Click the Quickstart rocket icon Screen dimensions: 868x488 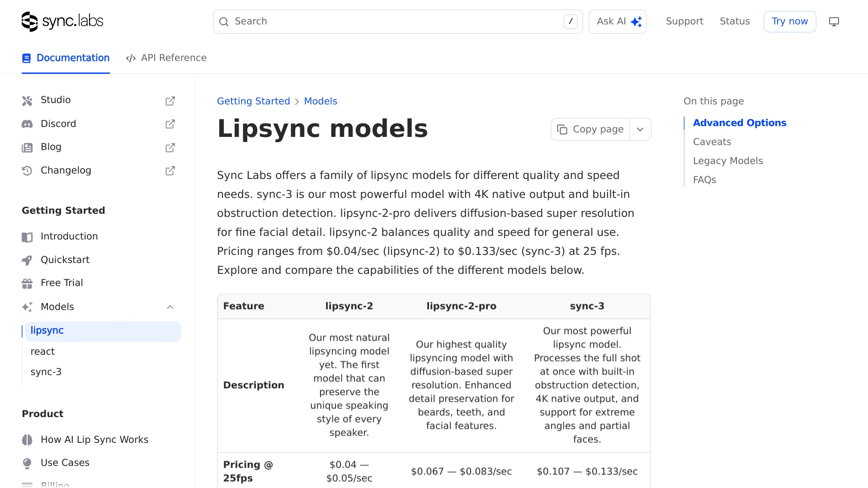pyautogui.click(x=27, y=260)
